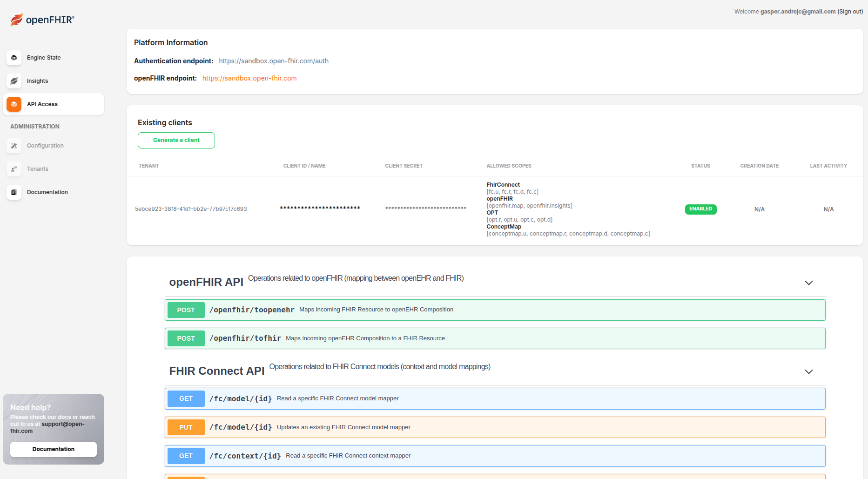Toggle the ENABLED status badge

(700, 209)
